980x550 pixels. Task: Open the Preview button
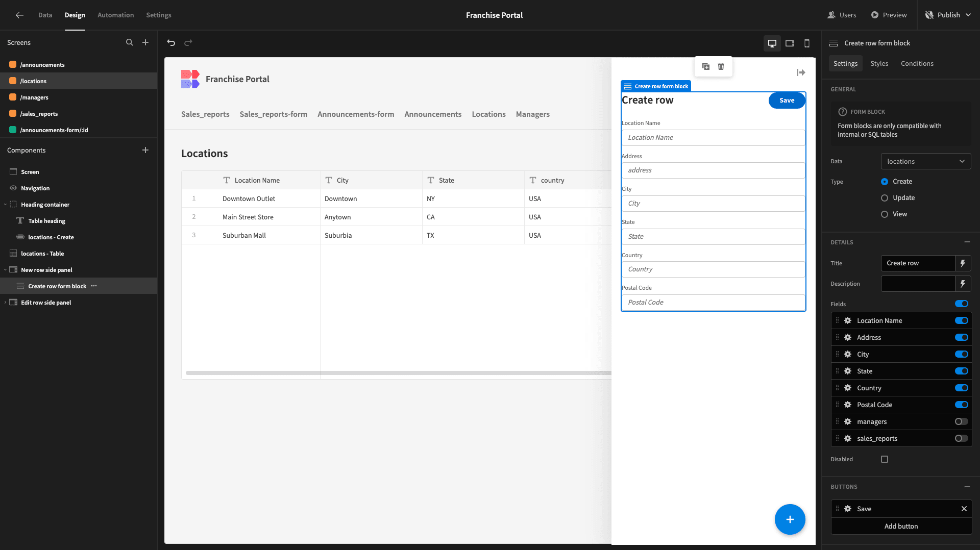click(x=889, y=15)
